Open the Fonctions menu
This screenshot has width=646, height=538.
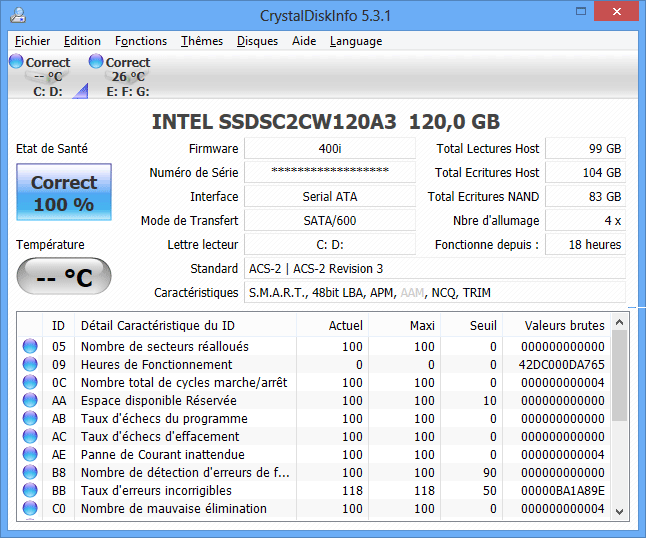click(x=141, y=41)
